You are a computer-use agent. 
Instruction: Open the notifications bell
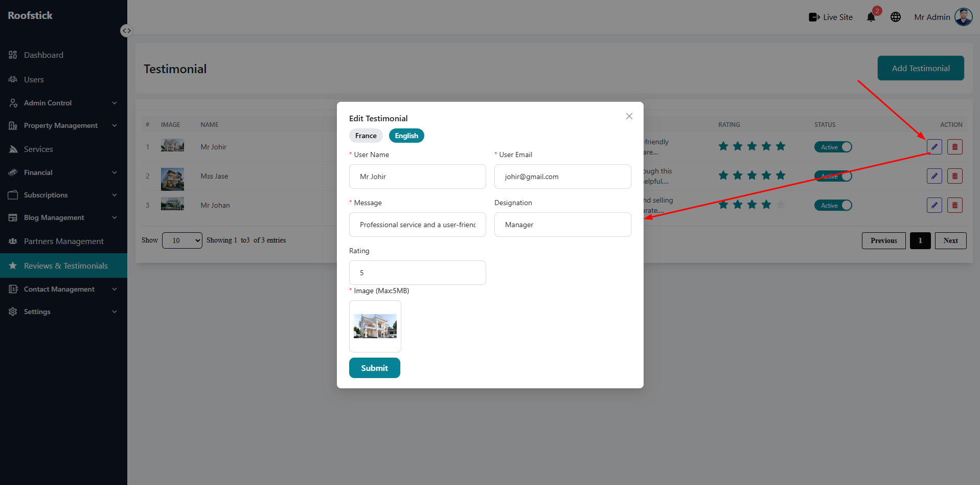871,17
